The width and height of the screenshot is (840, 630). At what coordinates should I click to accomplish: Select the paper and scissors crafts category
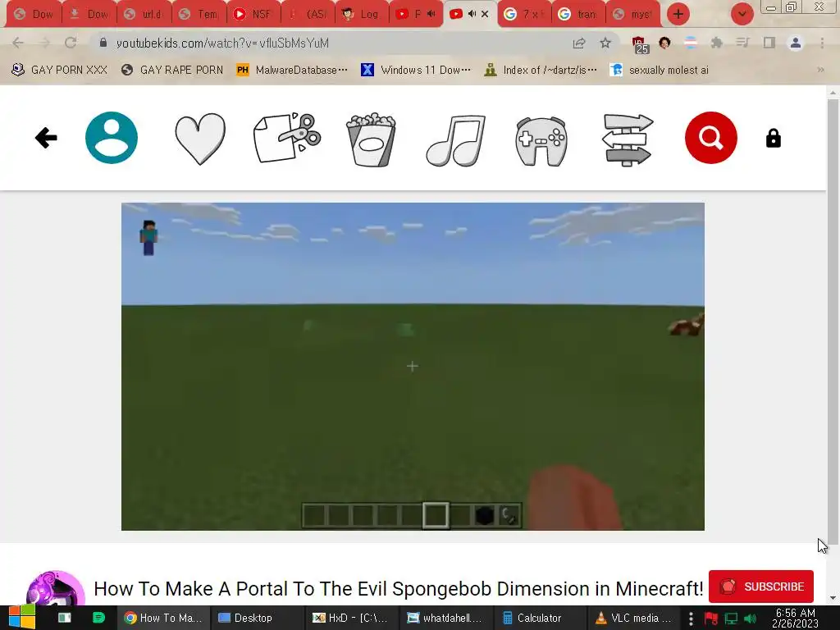click(287, 138)
